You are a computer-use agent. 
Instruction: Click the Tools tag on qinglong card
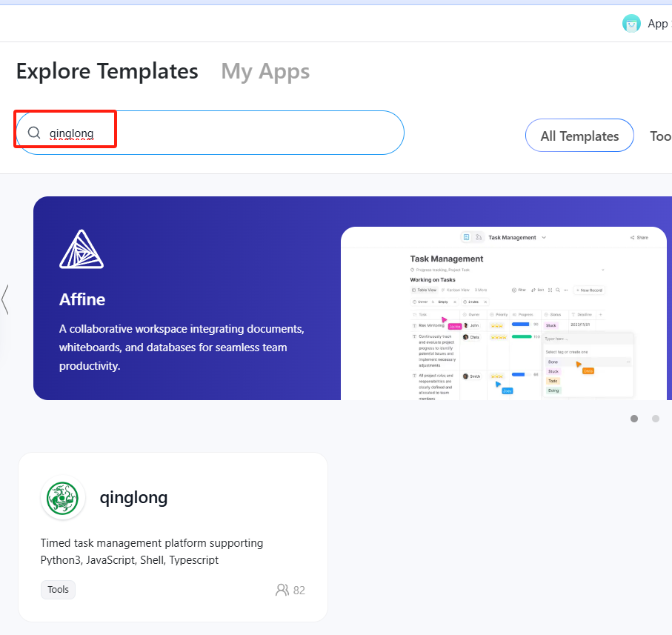pos(58,590)
